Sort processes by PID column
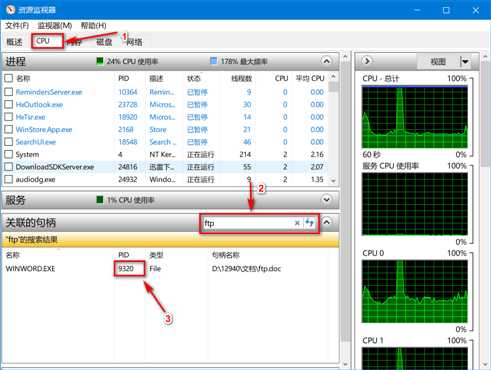Screen dimensions: 491x370 pos(124,78)
